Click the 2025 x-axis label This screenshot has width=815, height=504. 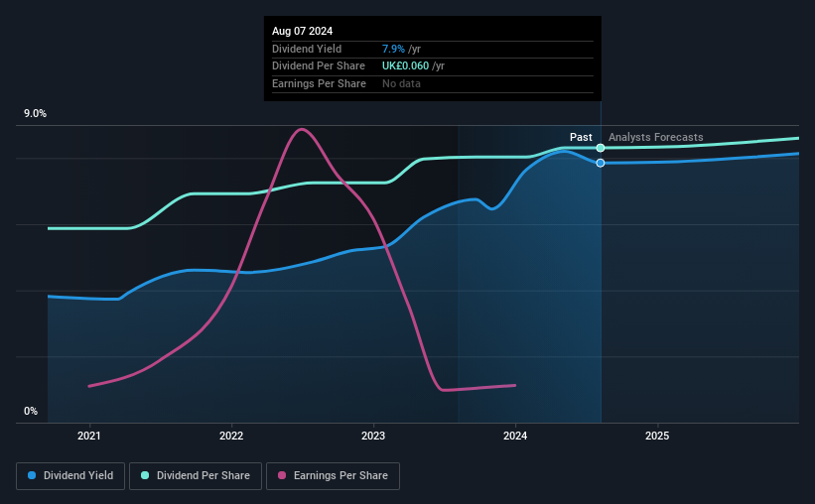657,436
